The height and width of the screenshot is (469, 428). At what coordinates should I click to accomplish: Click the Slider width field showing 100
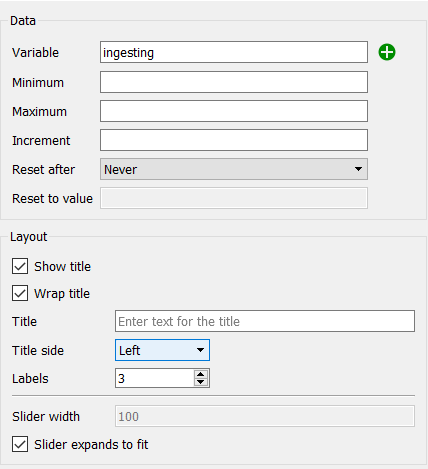pos(265,416)
